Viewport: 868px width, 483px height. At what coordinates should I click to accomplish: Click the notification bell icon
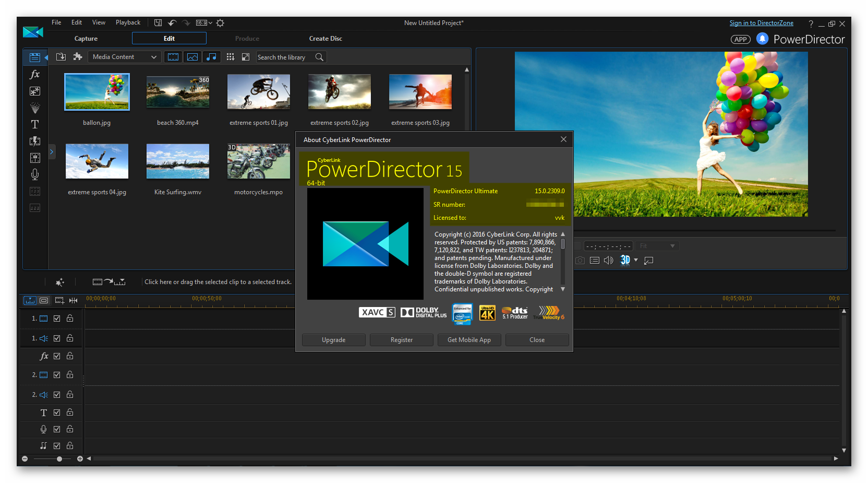(x=762, y=39)
